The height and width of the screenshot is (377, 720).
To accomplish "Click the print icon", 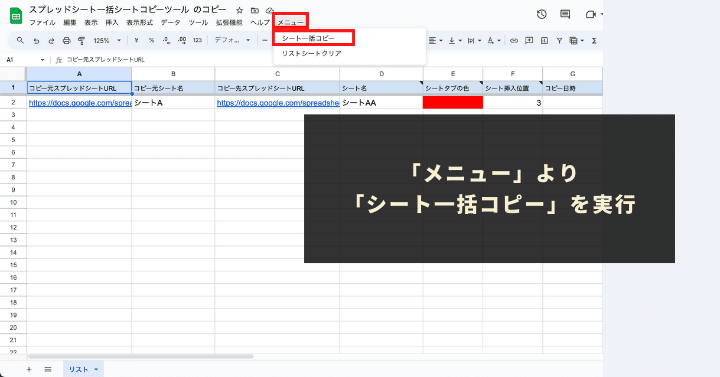I will tap(67, 40).
